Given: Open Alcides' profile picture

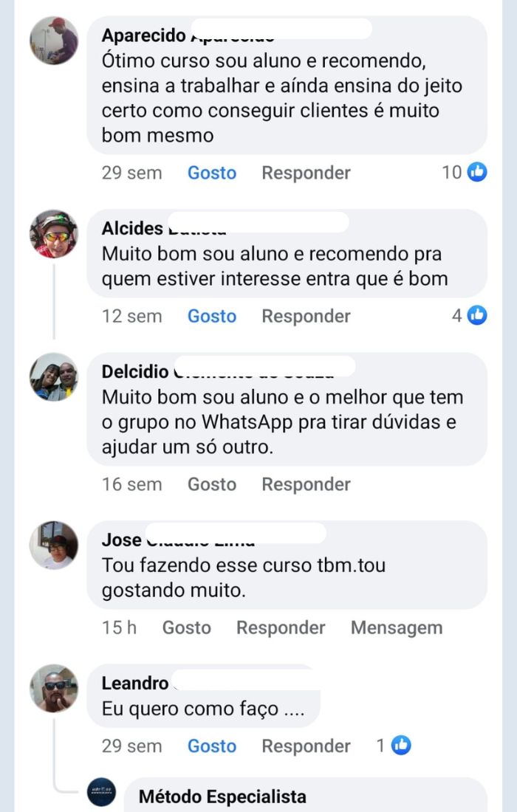Looking at the screenshot, I should pyautogui.click(x=54, y=234).
